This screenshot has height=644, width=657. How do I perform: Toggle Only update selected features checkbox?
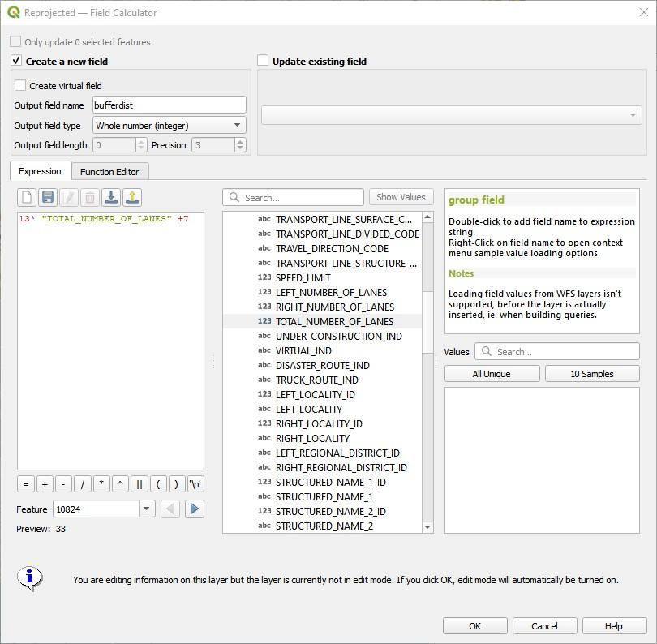[x=15, y=41]
